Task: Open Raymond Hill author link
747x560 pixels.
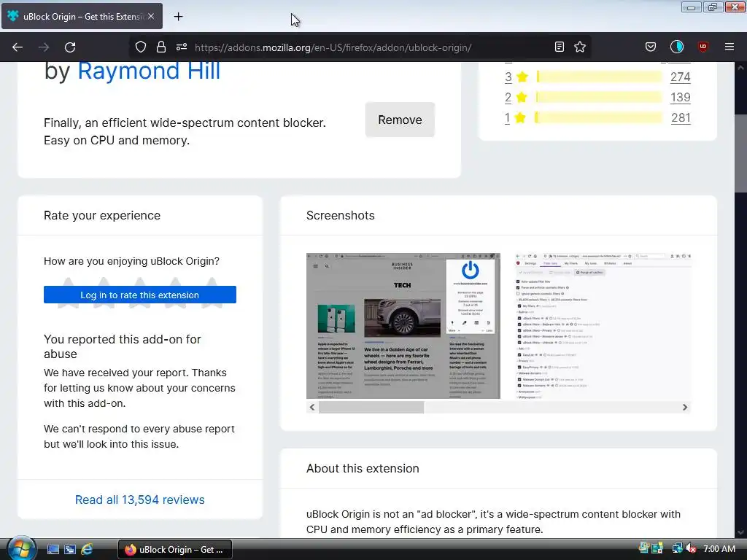Action: point(149,71)
